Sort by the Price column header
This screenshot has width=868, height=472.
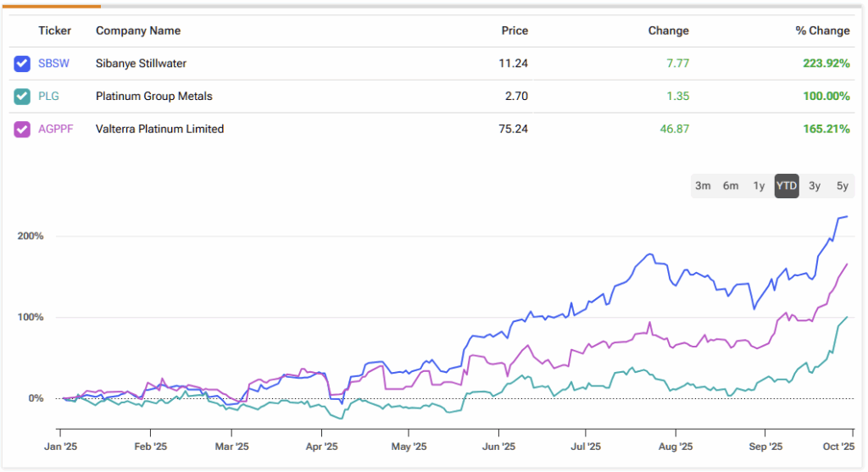pyautogui.click(x=514, y=31)
